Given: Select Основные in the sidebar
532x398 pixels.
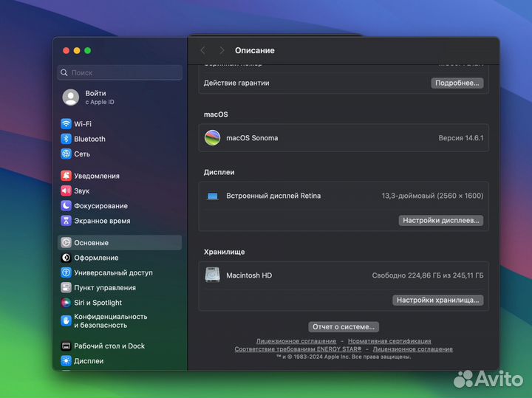Looking at the screenshot, I should coord(120,243).
